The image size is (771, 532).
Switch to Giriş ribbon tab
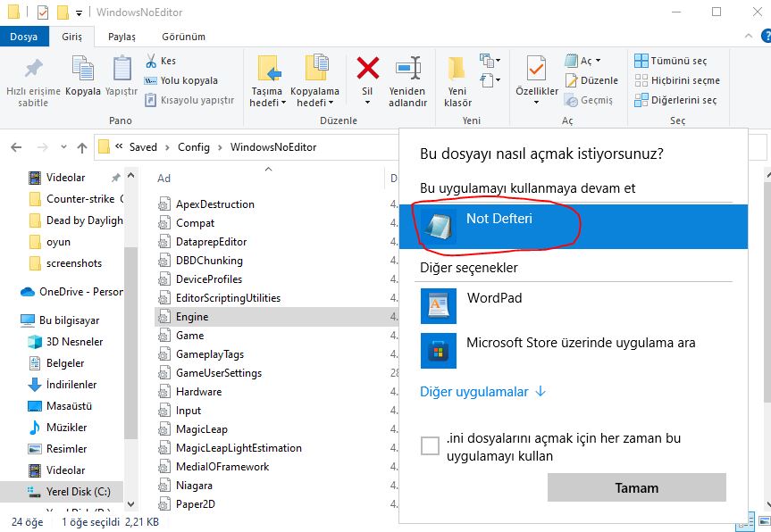(x=71, y=37)
